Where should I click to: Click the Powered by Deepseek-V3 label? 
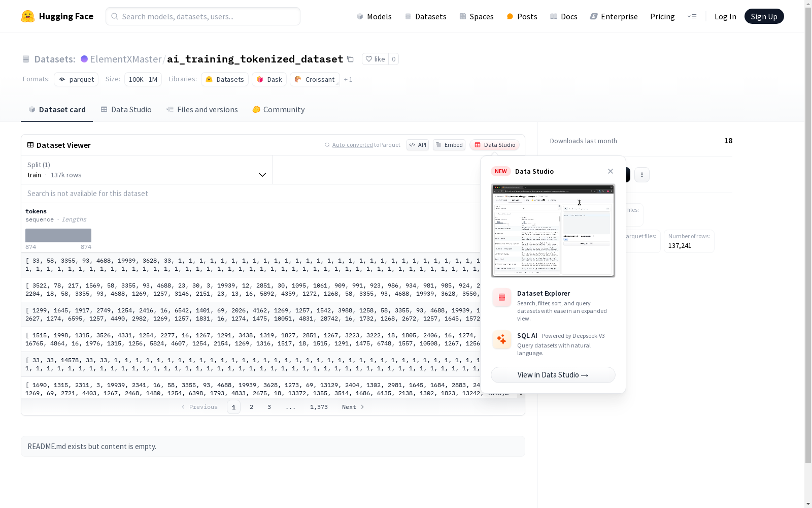(x=573, y=336)
